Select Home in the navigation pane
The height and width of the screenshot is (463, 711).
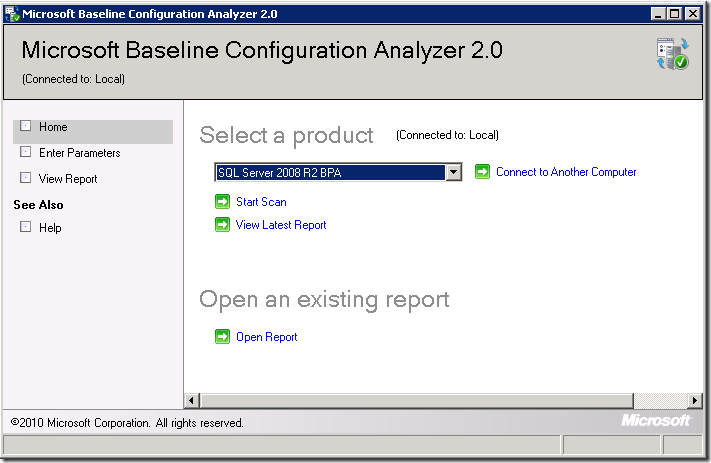point(53,127)
